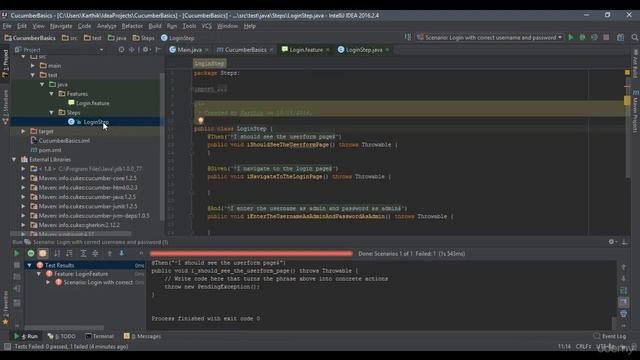Collapse the Features folder node
The height and width of the screenshot is (360, 640).
point(52,94)
